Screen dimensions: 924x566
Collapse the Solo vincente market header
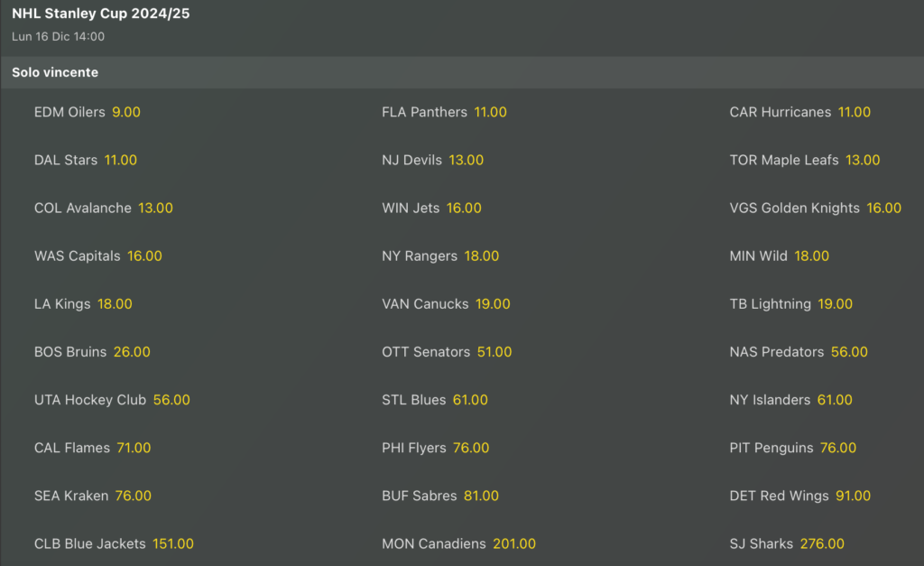(462, 72)
